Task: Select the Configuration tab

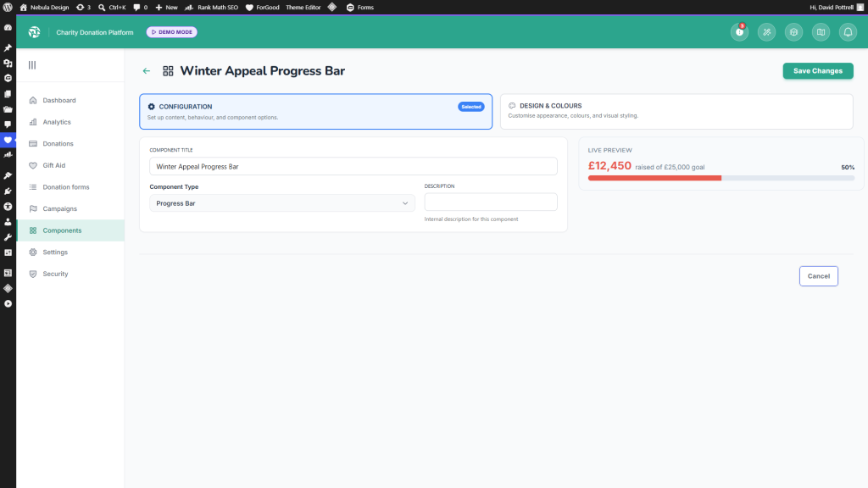Action: point(315,111)
